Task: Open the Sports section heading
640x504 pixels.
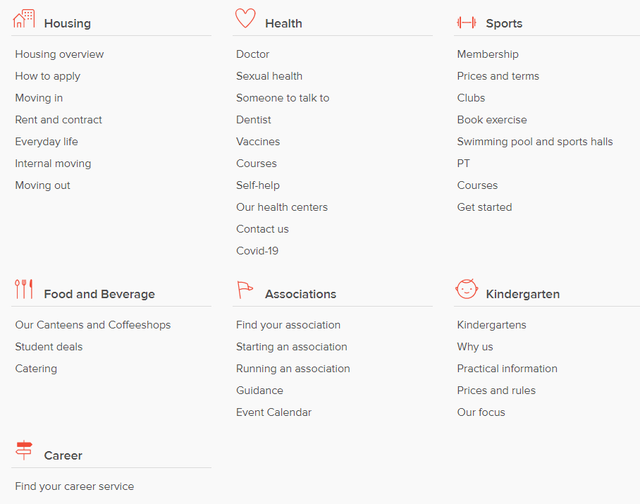Action: [504, 23]
